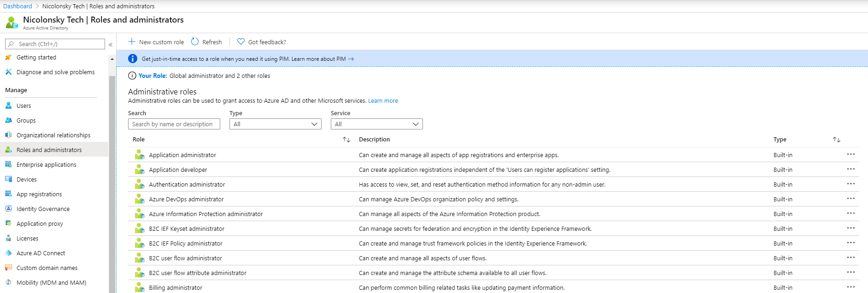Focus the Search by name or description field
This screenshot has height=293, width=868.
pos(174,124)
